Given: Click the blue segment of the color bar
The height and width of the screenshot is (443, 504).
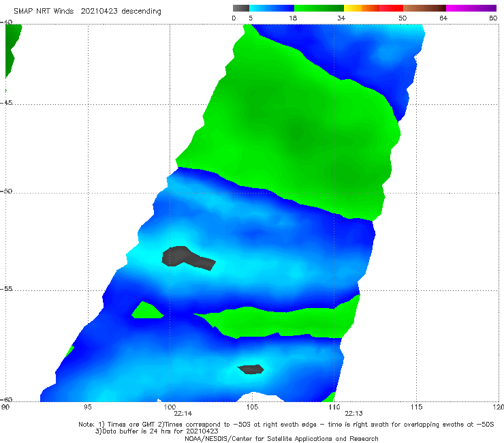Looking at the screenshot, I should coord(272,8).
